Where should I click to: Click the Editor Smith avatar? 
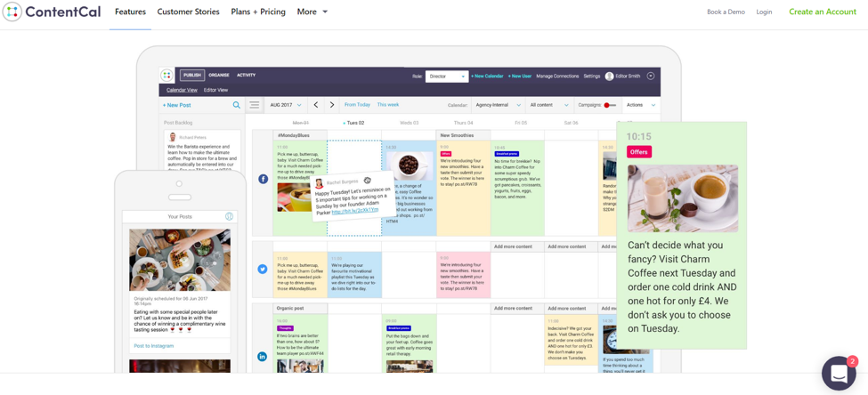[609, 77]
